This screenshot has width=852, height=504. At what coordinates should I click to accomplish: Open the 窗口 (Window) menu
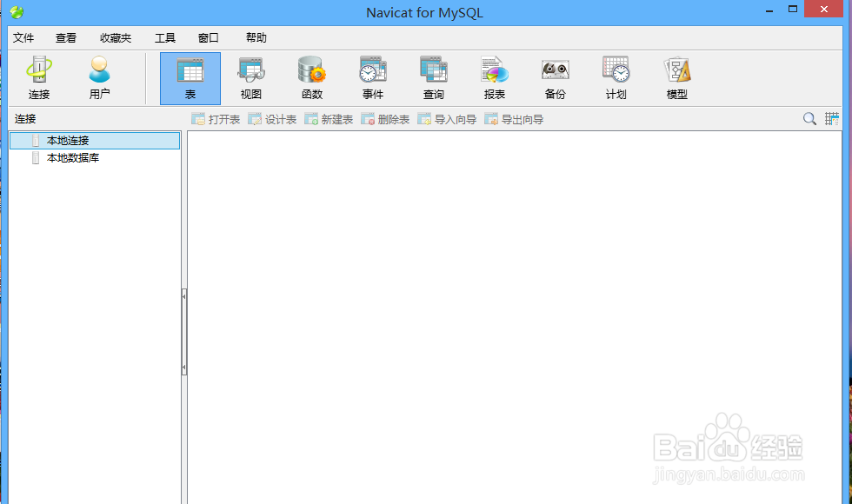click(208, 38)
